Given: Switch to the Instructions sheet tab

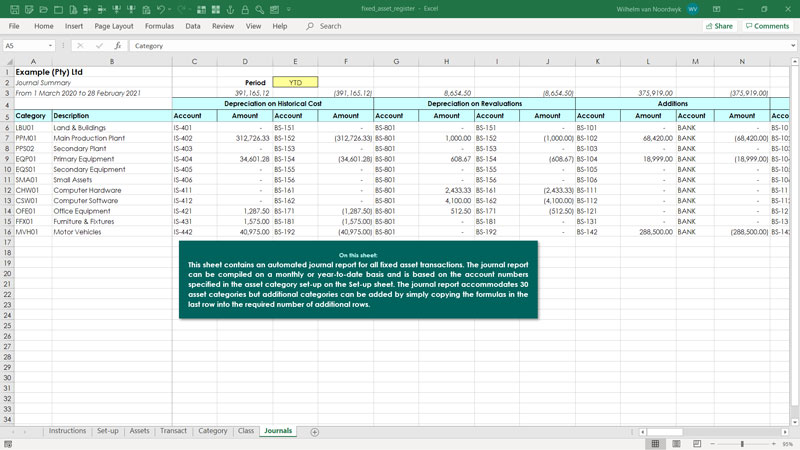Looking at the screenshot, I should [67, 431].
